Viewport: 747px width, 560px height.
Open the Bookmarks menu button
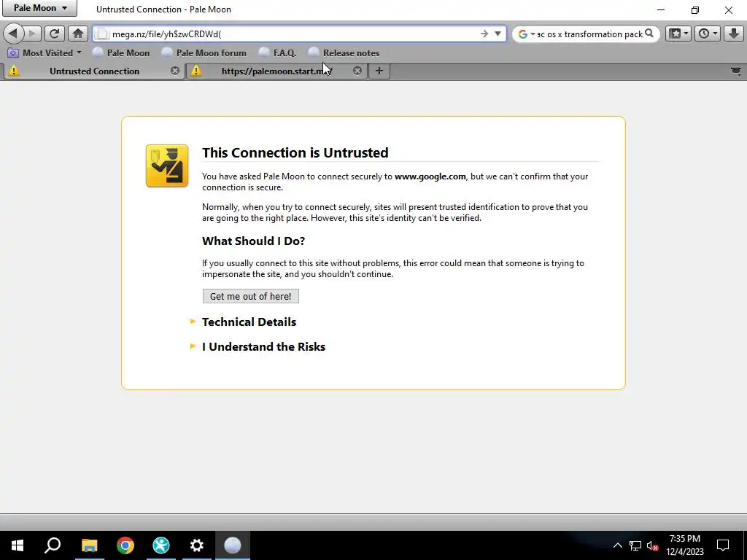pyautogui.click(x=675, y=34)
